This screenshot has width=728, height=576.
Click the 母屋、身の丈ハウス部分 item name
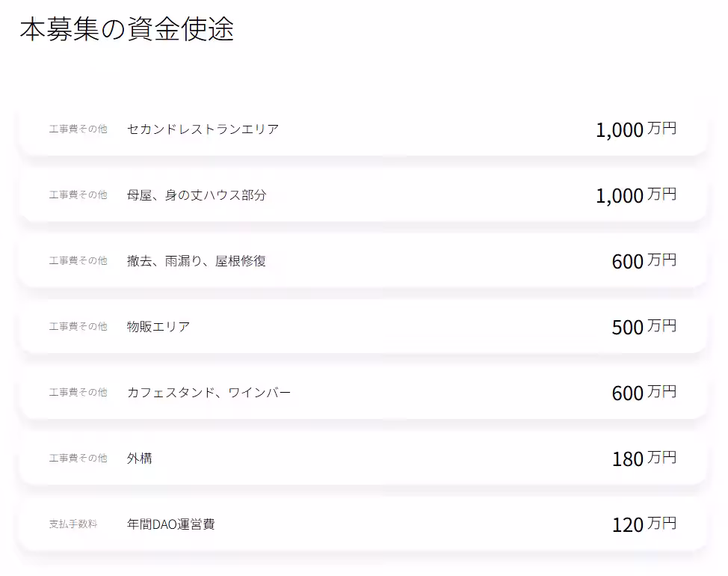click(197, 195)
